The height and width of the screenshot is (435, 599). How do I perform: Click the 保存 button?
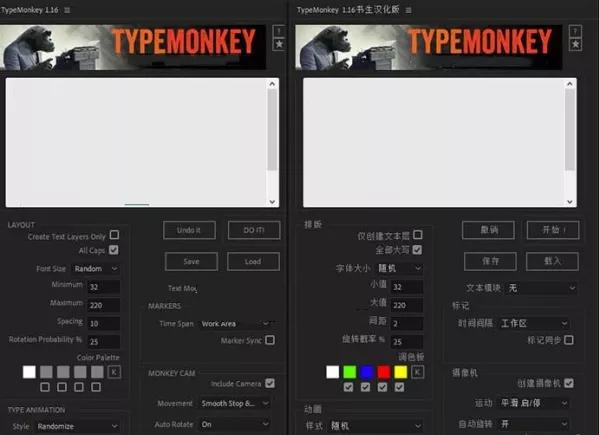491,261
